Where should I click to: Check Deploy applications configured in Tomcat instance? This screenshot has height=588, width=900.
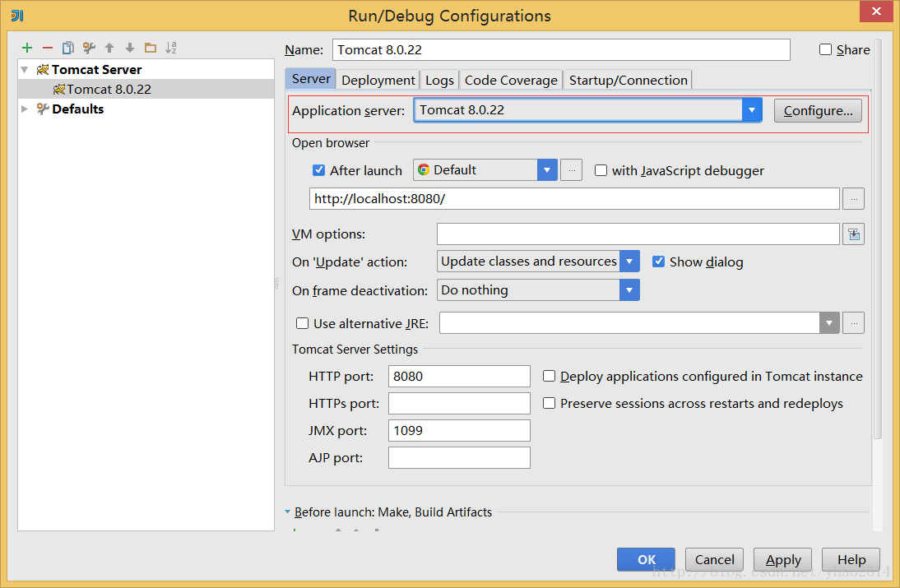[549, 376]
